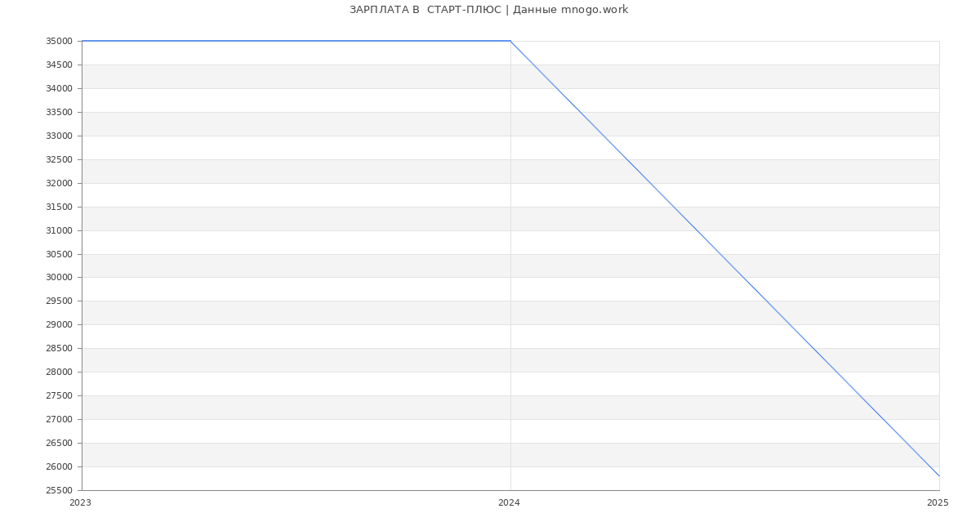The image size is (980, 531).
Task: Click the 2023 x-axis label
Action: coord(80,503)
